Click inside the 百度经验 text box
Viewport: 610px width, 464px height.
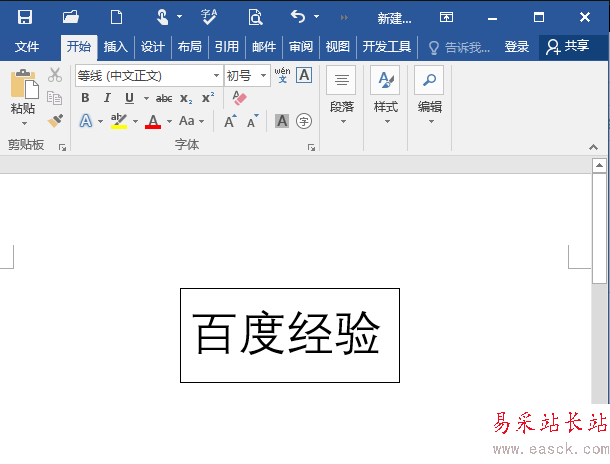coord(290,335)
